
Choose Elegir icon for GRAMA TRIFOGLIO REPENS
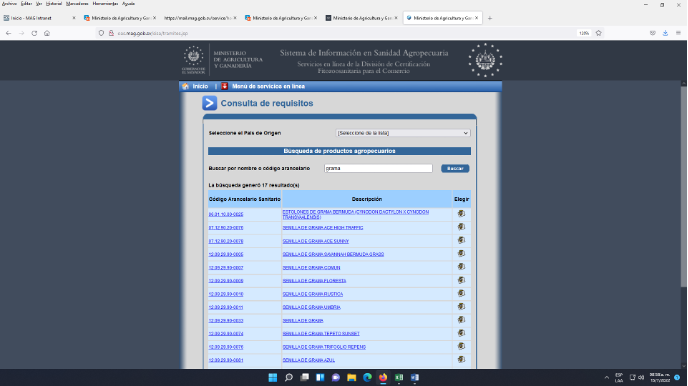tap(461, 346)
